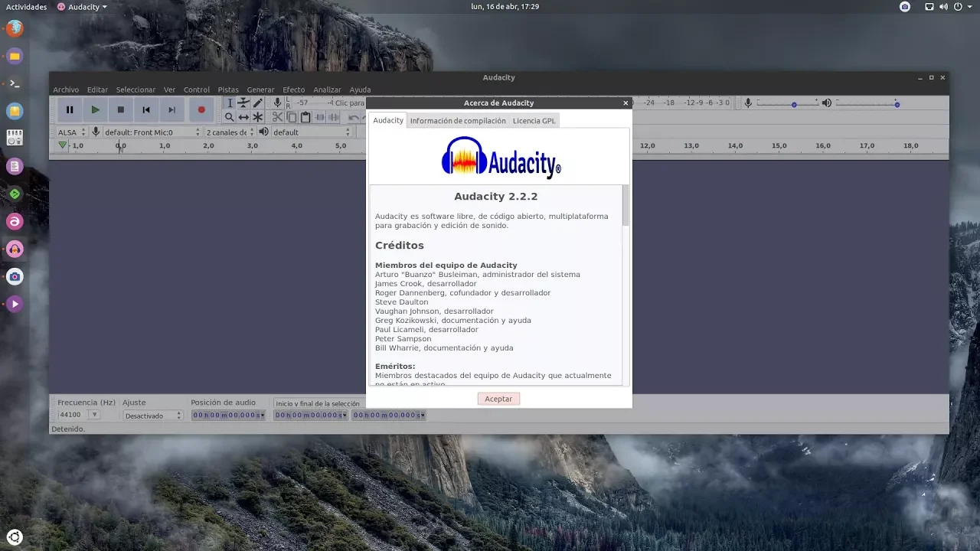The height and width of the screenshot is (551, 980).
Task: Click the clipboard Paste icon
Action: click(x=305, y=117)
